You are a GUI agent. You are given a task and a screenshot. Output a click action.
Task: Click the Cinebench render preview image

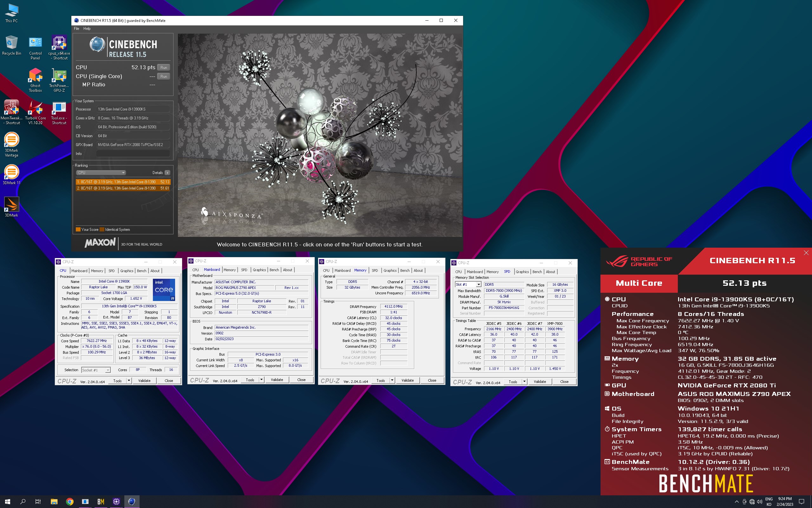(x=320, y=135)
